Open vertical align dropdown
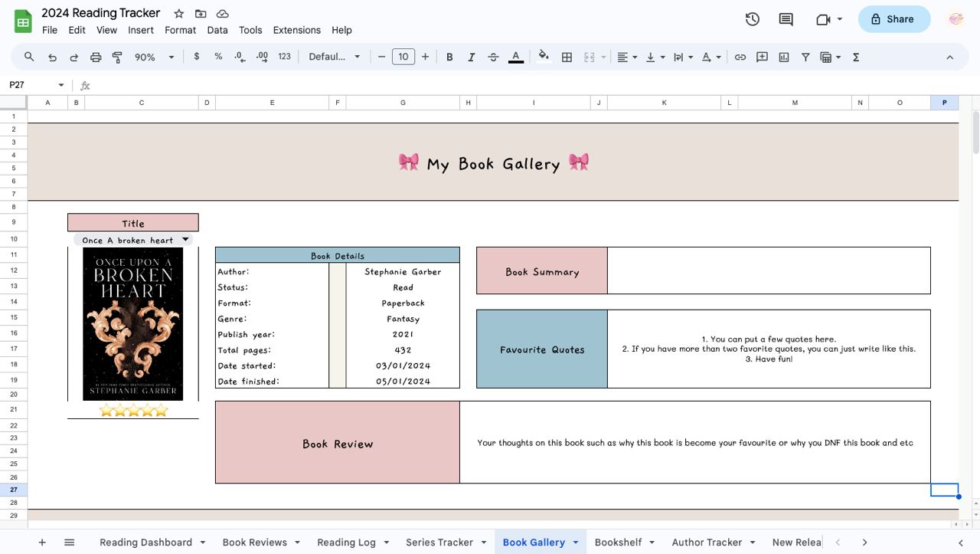Viewport: 980px width, 554px height. coord(655,57)
